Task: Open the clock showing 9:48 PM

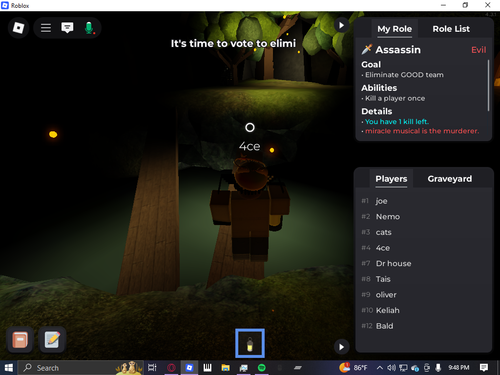Action: tap(459, 368)
